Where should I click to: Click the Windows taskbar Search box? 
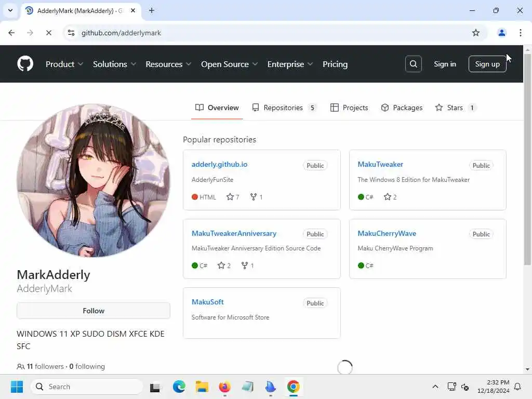pos(87,387)
